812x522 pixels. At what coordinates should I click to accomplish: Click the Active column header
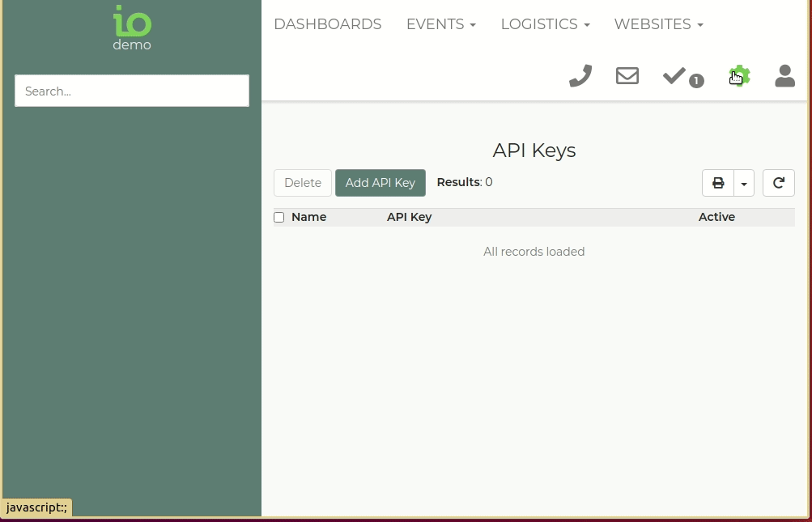point(716,217)
